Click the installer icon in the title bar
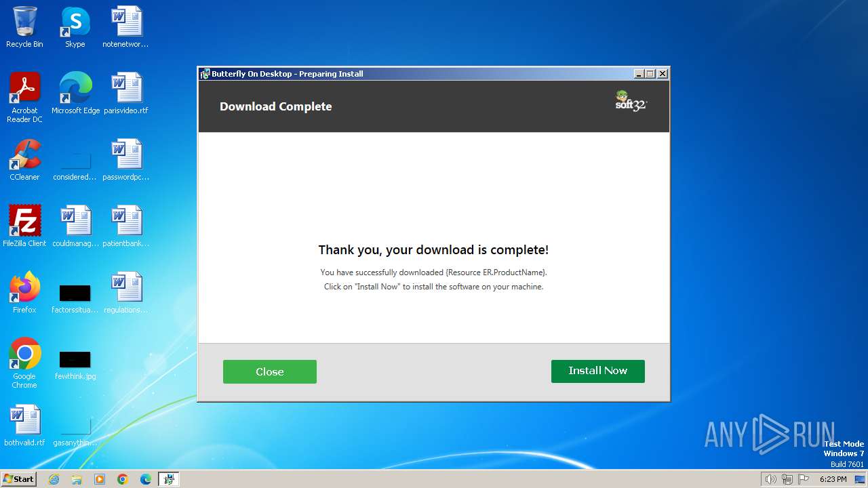This screenshot has width=868, height=488. tap(205, 74)
